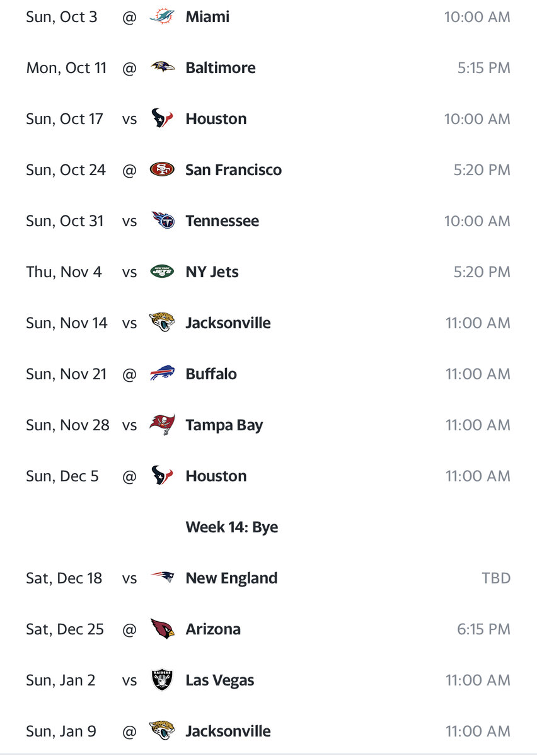The width and height of the screenshot is (537, 756).
Task: Open the Miami team link
Action: 207,17
